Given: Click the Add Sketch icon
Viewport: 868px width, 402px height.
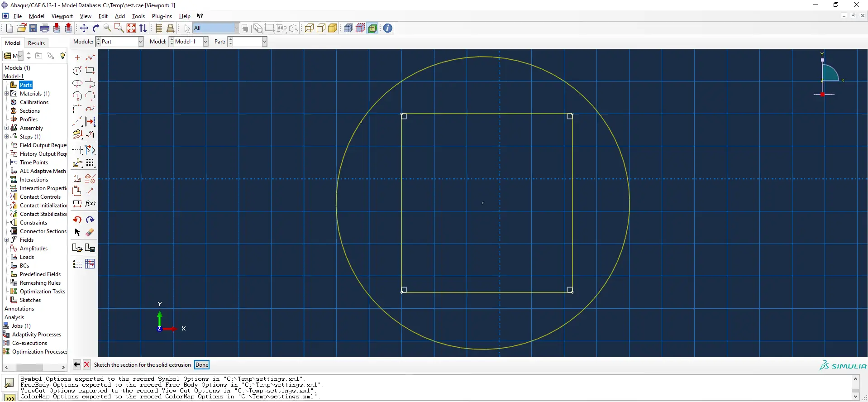Looking at the screenshot, I should (x=77, y=248).
